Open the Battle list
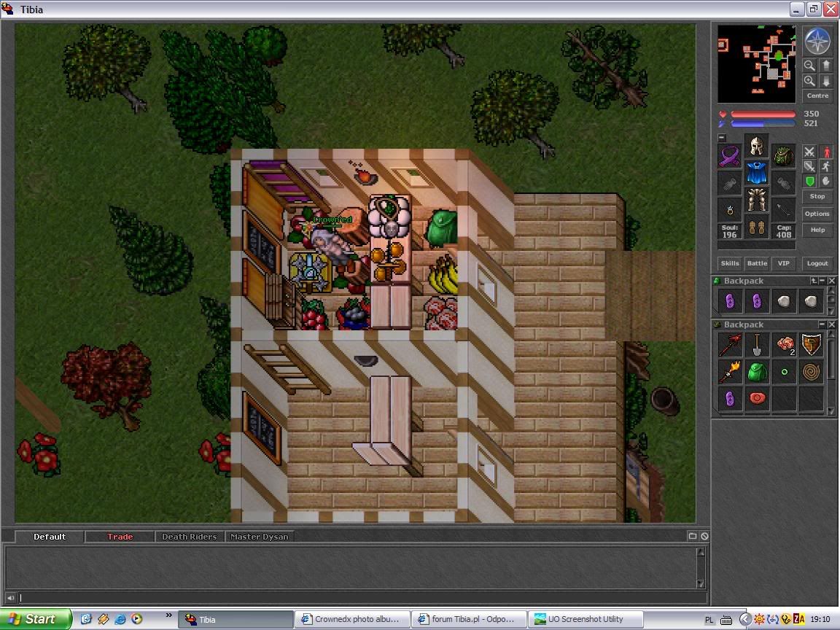 757,263
